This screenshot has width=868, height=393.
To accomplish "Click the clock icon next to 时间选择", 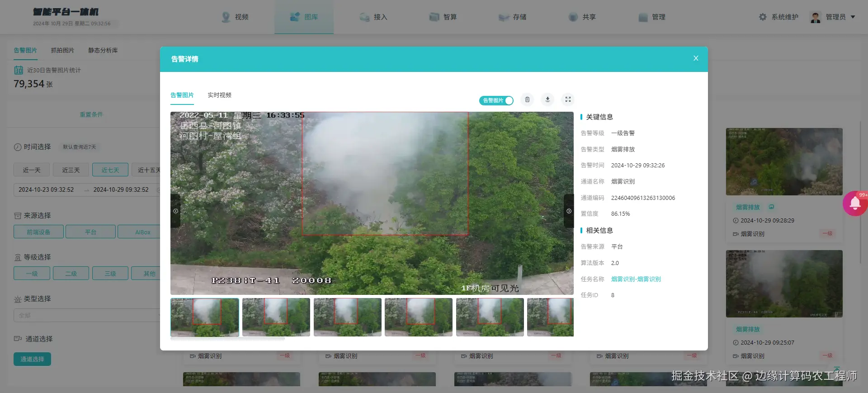I will coord(18,147).
